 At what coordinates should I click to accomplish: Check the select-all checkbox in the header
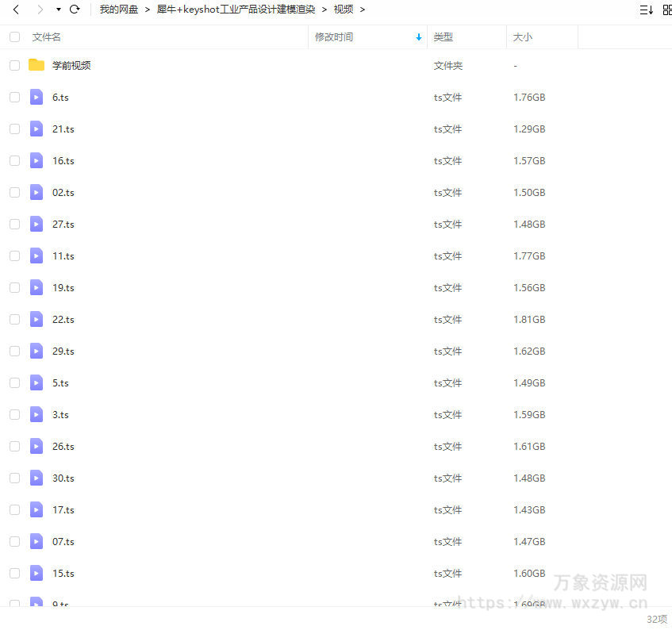click(13, 36)
